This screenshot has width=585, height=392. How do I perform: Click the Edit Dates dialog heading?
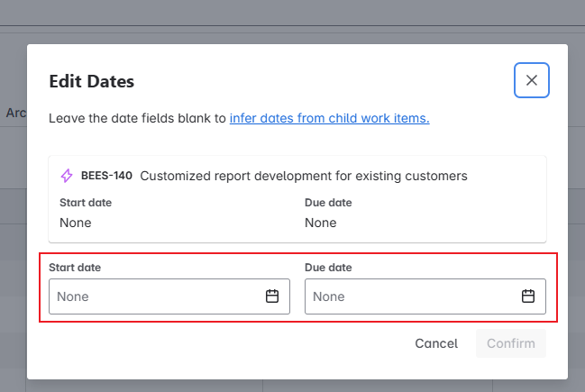coord(91,81)
